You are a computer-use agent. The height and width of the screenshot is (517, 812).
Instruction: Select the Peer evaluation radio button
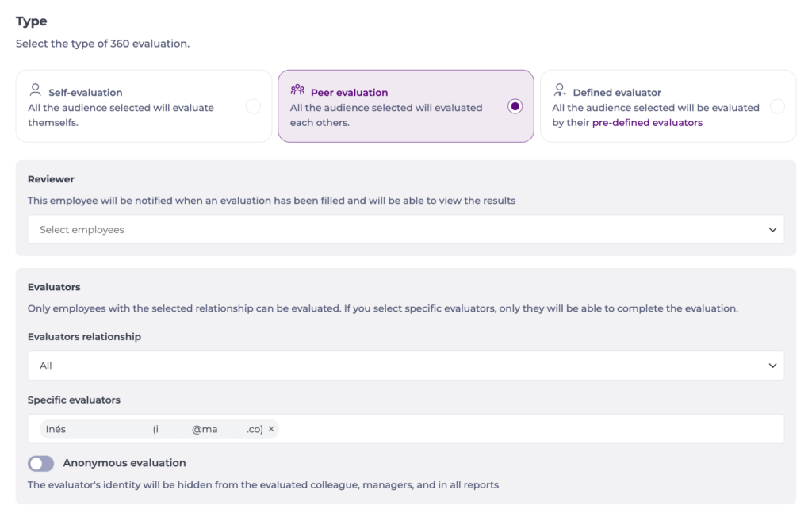coord(515,106)
